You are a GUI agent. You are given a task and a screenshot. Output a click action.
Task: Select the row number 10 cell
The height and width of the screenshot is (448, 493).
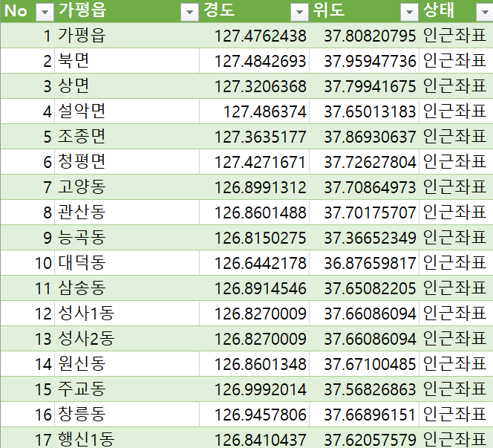point(27,263)
